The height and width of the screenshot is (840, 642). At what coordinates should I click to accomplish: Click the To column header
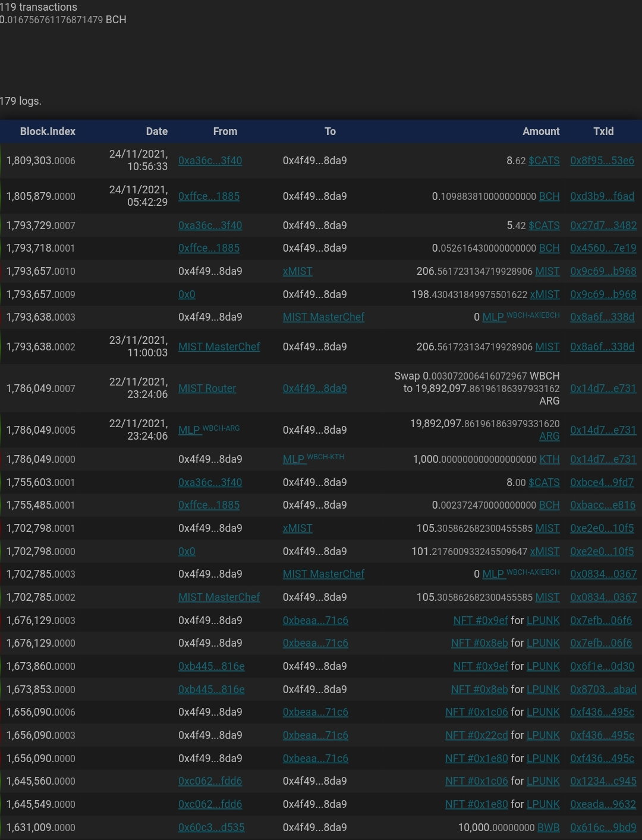pyautogui.click(x=330, y=131)
